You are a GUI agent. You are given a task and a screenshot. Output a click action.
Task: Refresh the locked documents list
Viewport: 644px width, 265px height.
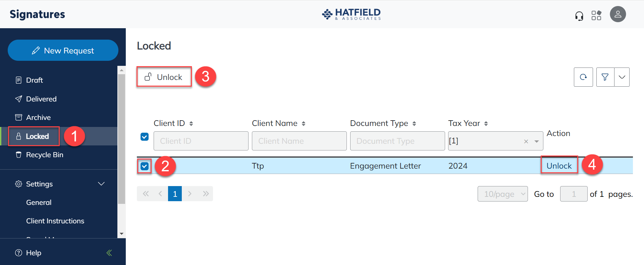click(x=583, y=77)
